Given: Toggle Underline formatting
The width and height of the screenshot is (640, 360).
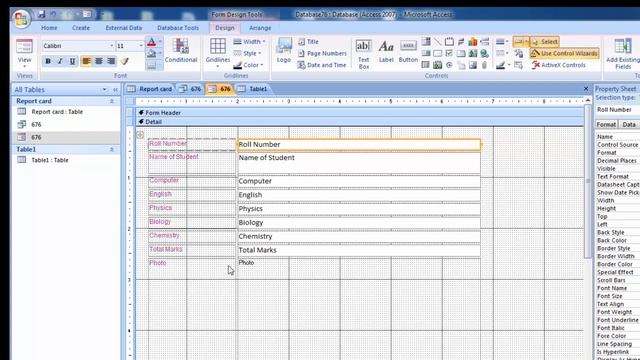Looking at the screenshot, I should 72,61.
